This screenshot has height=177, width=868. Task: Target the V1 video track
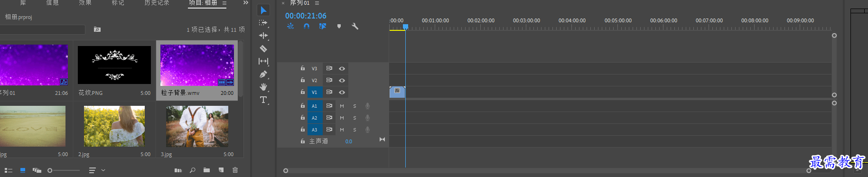(x=314, y=93)
